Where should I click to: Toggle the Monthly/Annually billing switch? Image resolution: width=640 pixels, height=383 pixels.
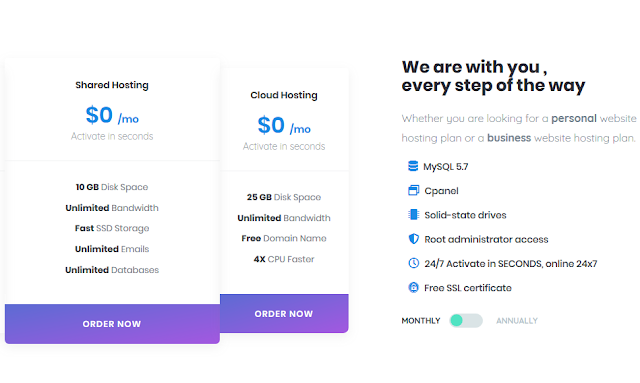click(x=466, y=321)
